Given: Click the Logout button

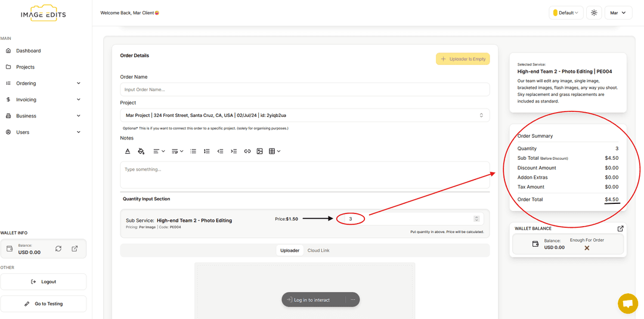Looking at the screenshot, I should (44, 281).
